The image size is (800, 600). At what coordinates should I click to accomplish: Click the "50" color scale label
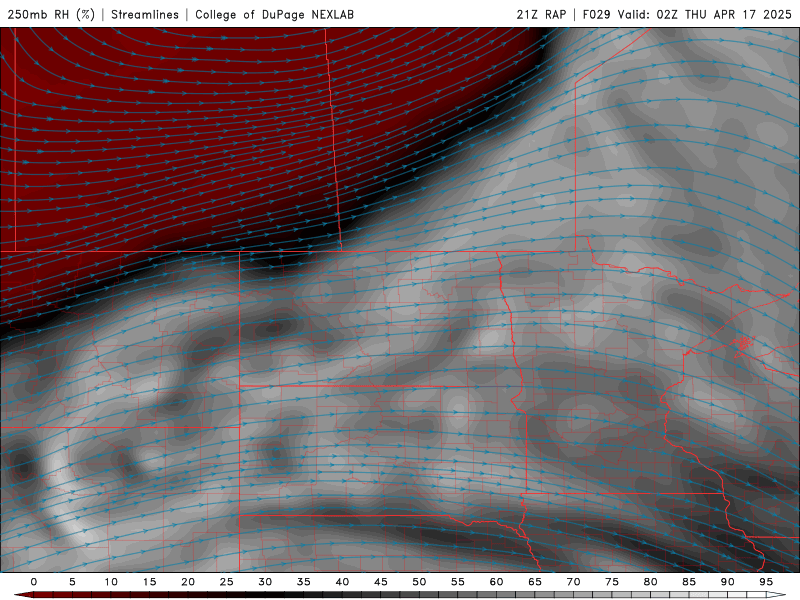pos(419,582)
